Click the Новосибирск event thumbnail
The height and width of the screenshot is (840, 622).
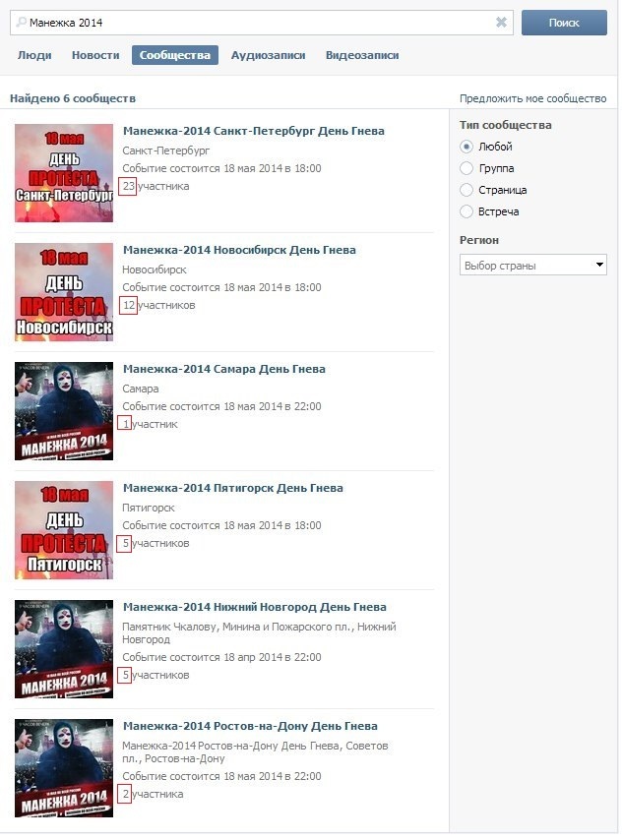pyautogui.click(x=64, y=292)
